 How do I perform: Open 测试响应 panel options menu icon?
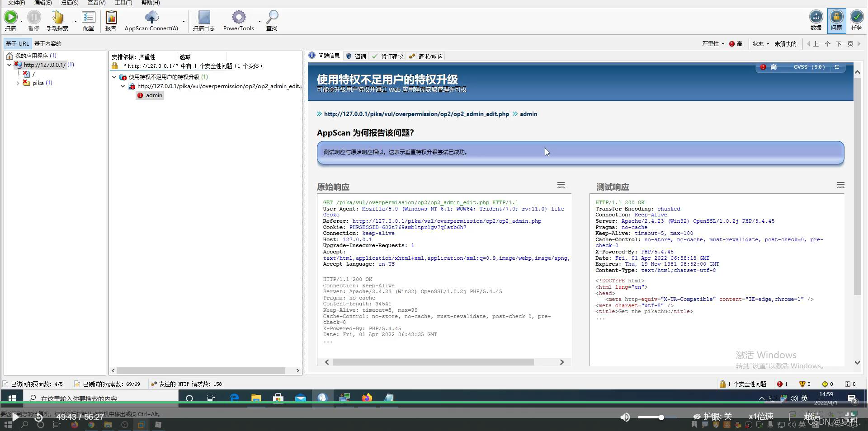(x=841, y=185)
